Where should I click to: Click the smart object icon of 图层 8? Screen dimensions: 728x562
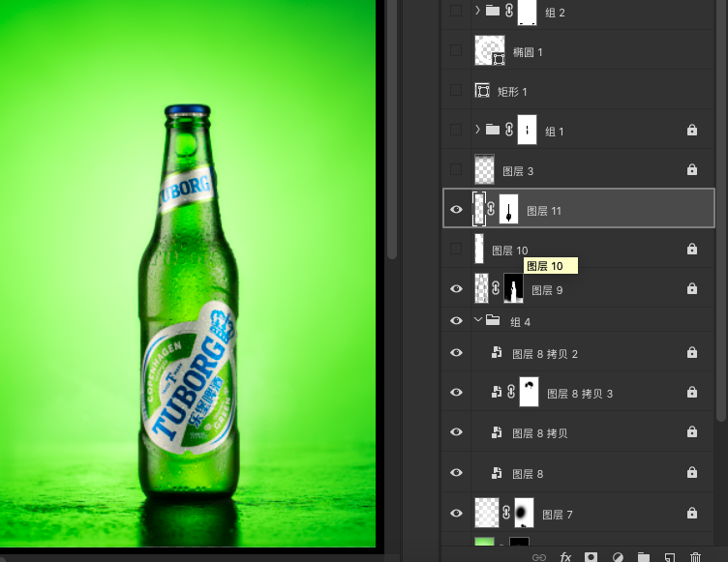coord(497,473)
